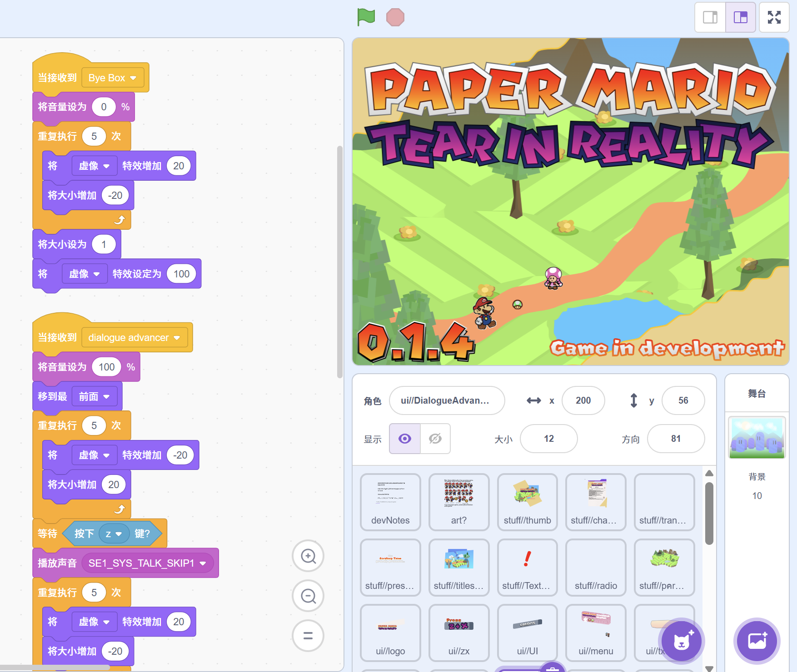Screen dimensions: 797x672
Task: Zoom in on the code workspace
Action: pos(308,556)
